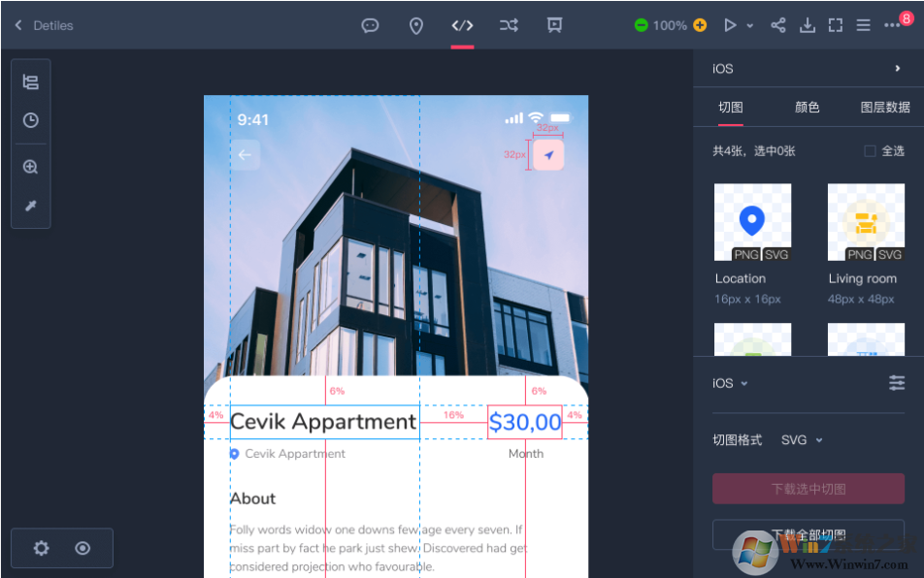
Task: Click the download icon in top bar
Action: point(807,25)
